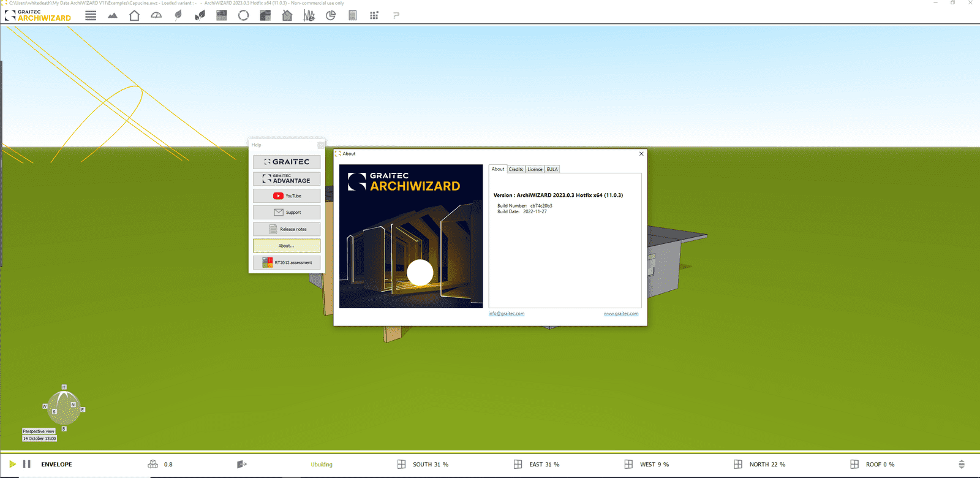The height and width of the screenshot is (478, 980).
Task: Click the GRAITEC ARCHIWIZARD logo top left
Action: (38, 15)
